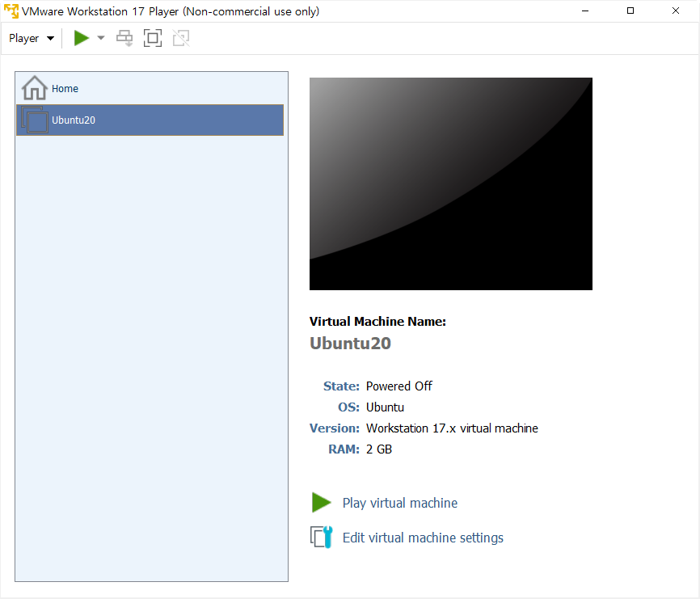Image resolution: width=700 pixels, height=599 pixels.
Task: Select Ubuntu20 virtual machine entry
Action: [150, 120]
